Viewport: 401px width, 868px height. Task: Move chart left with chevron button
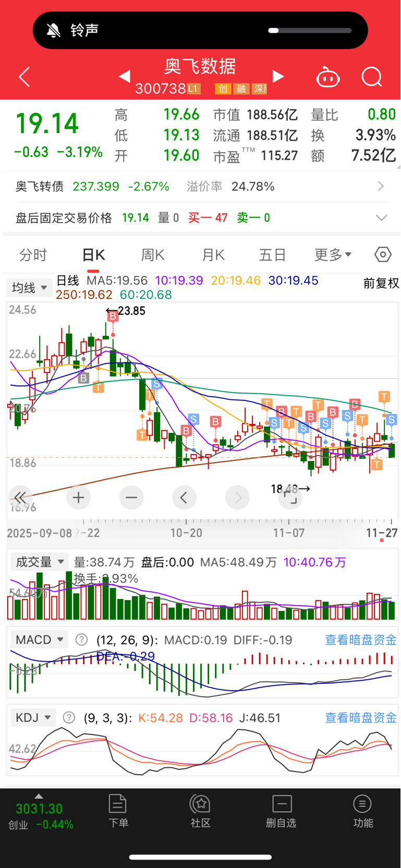(x=184, y=498)
